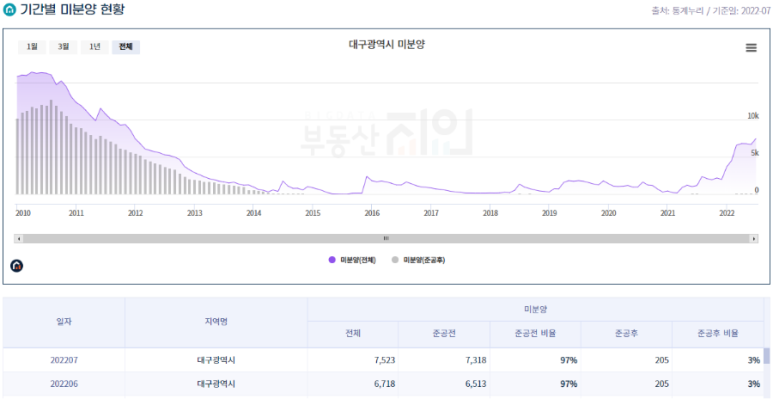Click the 준공전 column header
Image resolution: width=773 pixels, height=399 pixels.
pyautogui.click(x=444, y=334)
